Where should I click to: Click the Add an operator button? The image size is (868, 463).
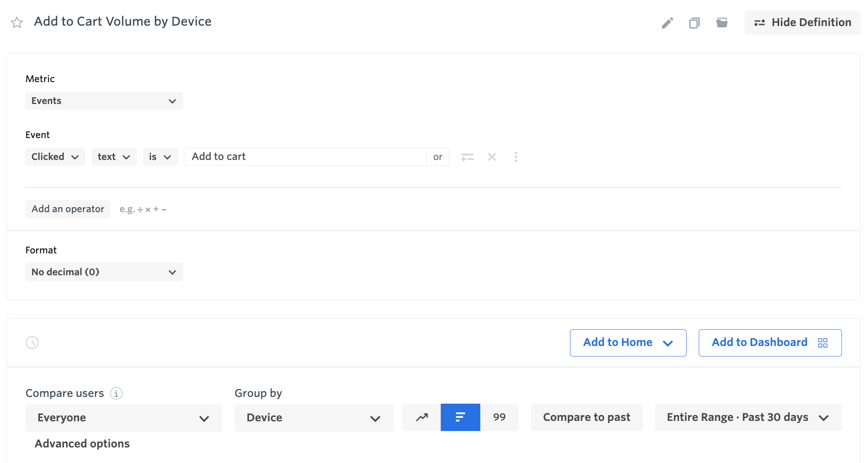click(68, 209)
